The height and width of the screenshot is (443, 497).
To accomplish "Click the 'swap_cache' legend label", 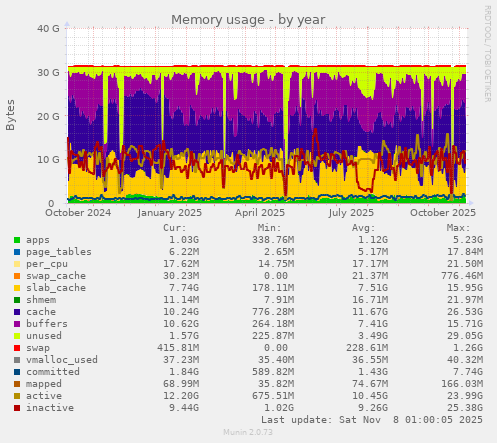I will click(56, 276).
